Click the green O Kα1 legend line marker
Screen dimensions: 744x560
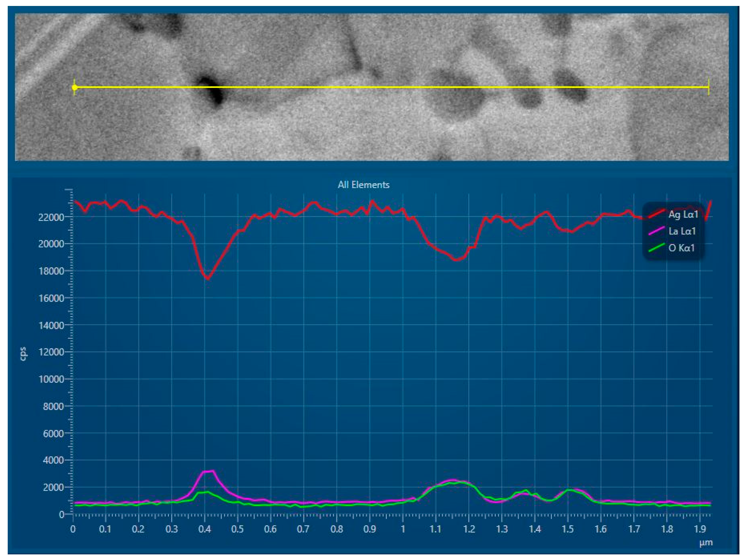[656, 248]
